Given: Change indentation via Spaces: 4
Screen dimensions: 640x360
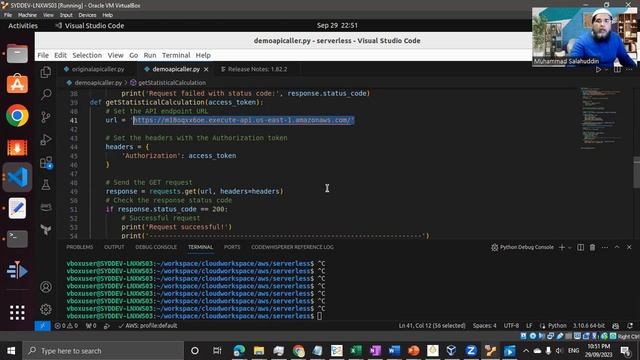Looking at the screenshot, I should pos(484,326).
